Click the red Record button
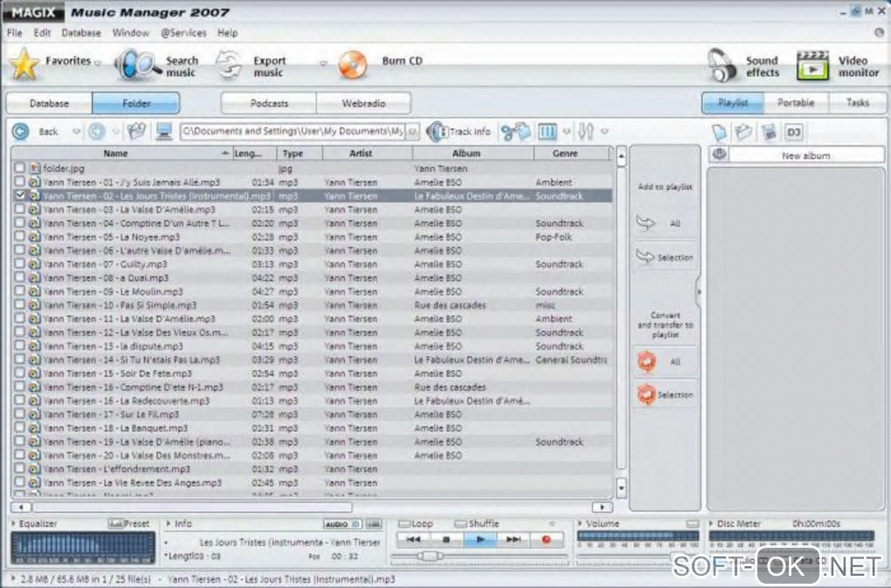 [546, 540]
